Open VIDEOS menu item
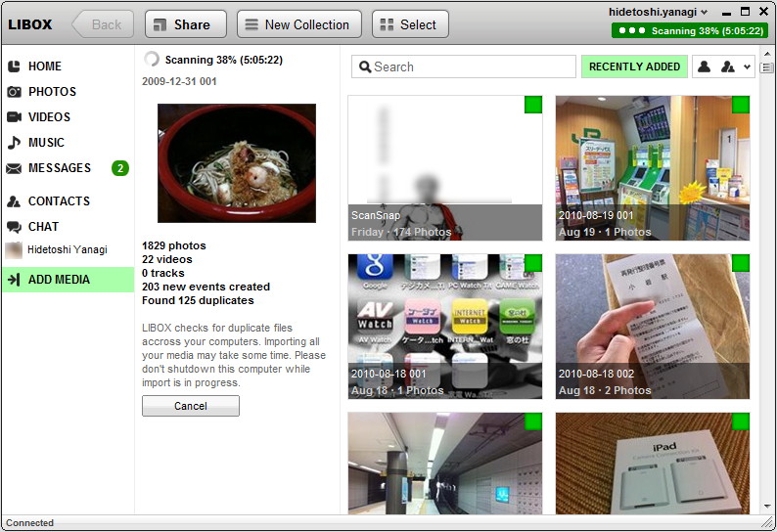 68,117
